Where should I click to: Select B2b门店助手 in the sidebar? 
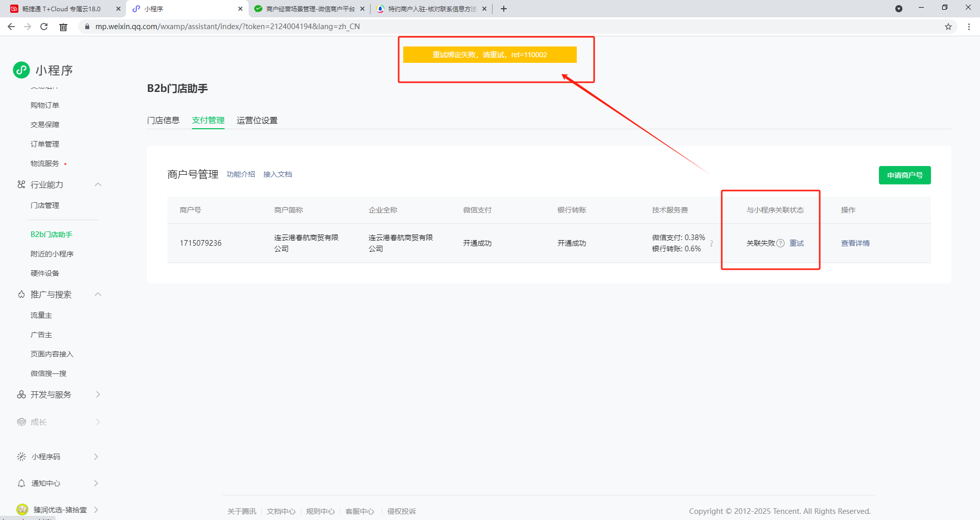[52, 234]
